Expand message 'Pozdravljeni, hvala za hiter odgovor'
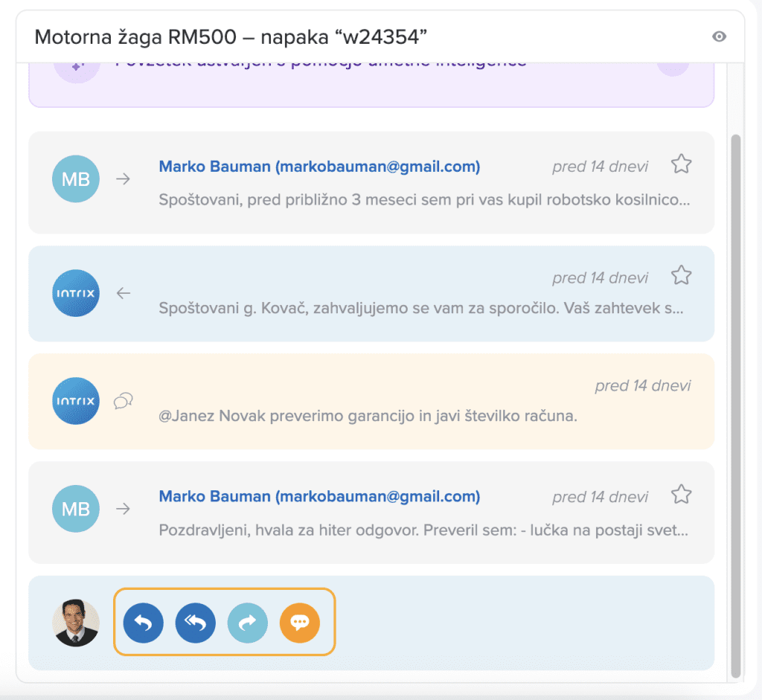The image size is (762, 700). [422, 531]
